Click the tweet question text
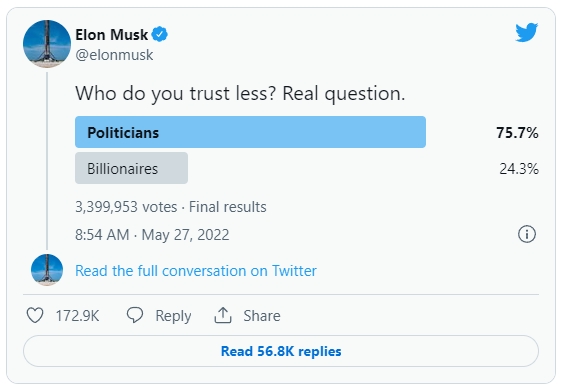Viewport: 572px width, 389px height. [x=240, y=93]
